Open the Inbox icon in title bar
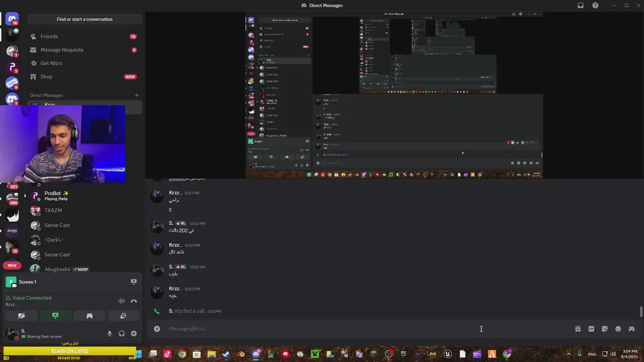This screenshot has height=362, width=644. pos(581,6)
